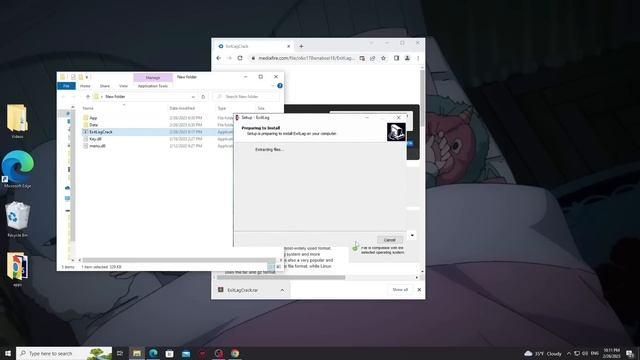Select the Data folder
Screen dimensions: 640x360
coord(93,125)
